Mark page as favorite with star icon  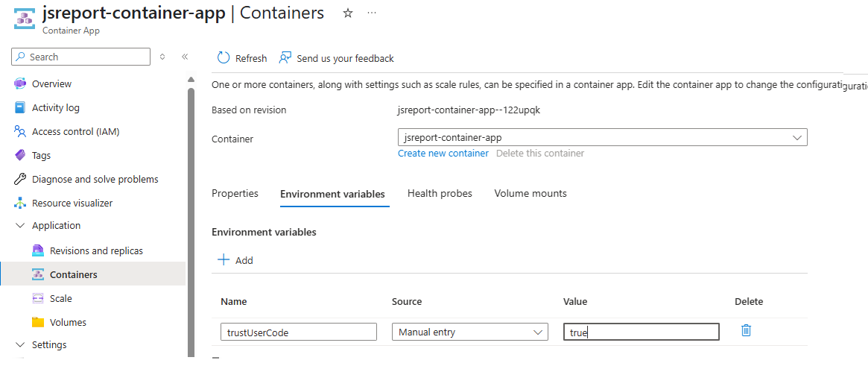(348, 13)
